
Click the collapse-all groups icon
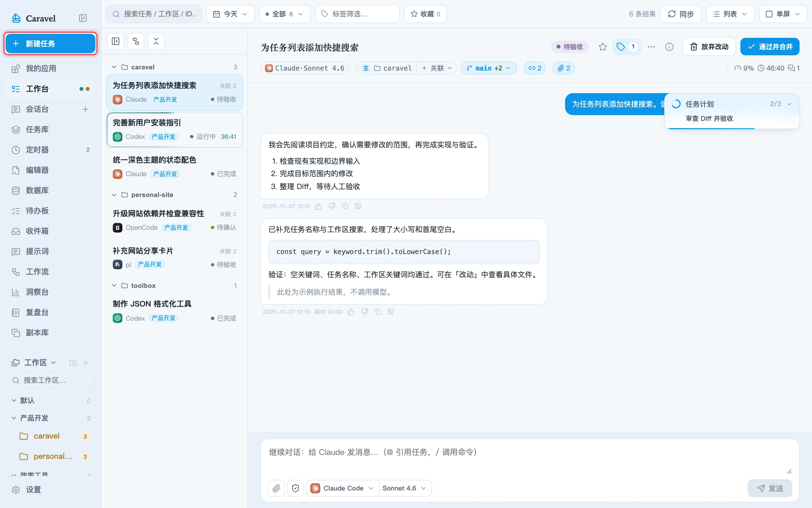[156, 41]
